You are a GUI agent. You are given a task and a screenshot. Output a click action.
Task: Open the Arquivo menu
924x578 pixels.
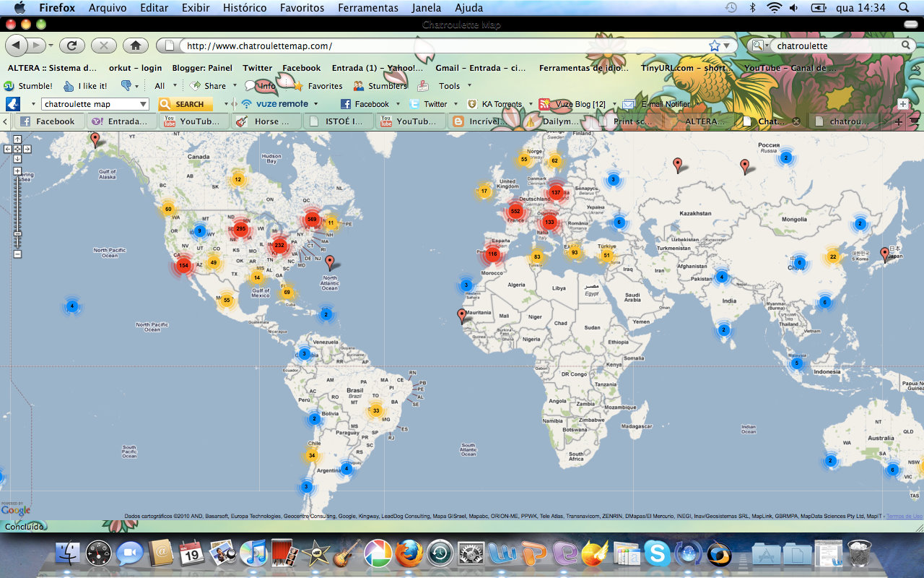107,8
